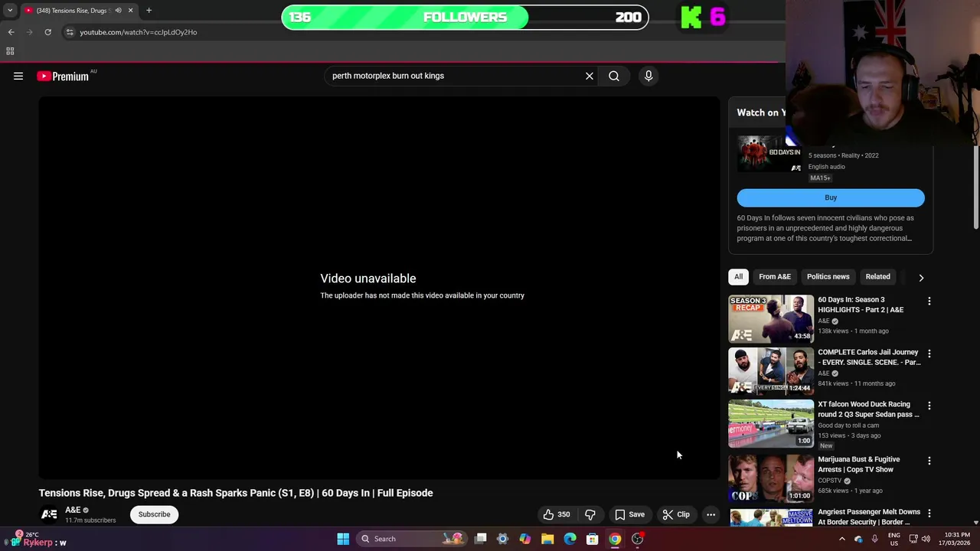Viewport: 980px width, 551px height.
Task: Open Angriest Passenger Melt Downs video title
Action: (x=869, y=517)
